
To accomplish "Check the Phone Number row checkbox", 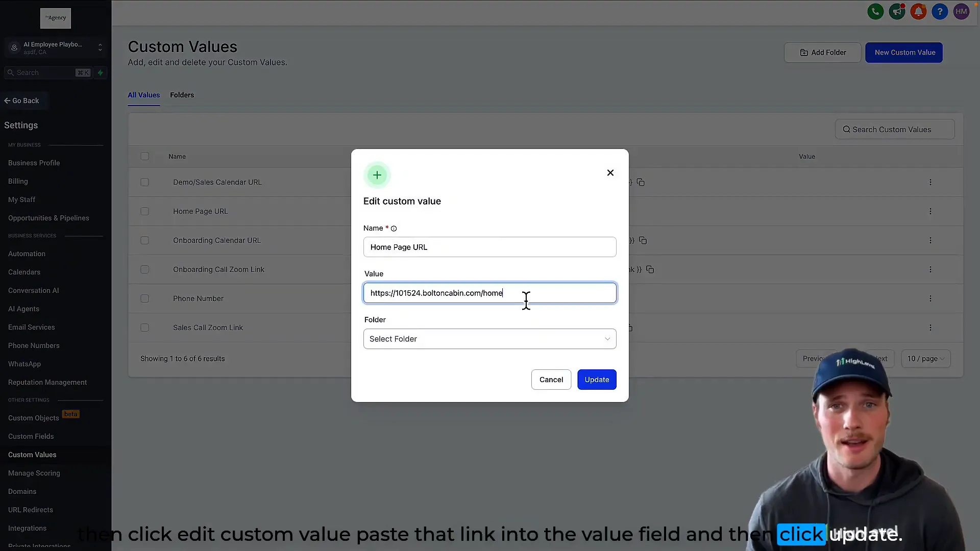I will click(144, 298).
